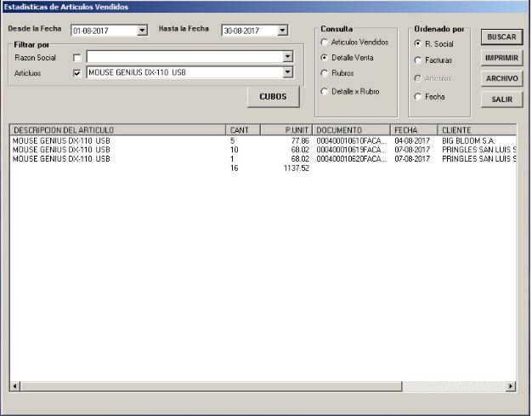Click the DOCUMENTO column header
Viewport: 532px width, 416px height.
pos(351,130)
